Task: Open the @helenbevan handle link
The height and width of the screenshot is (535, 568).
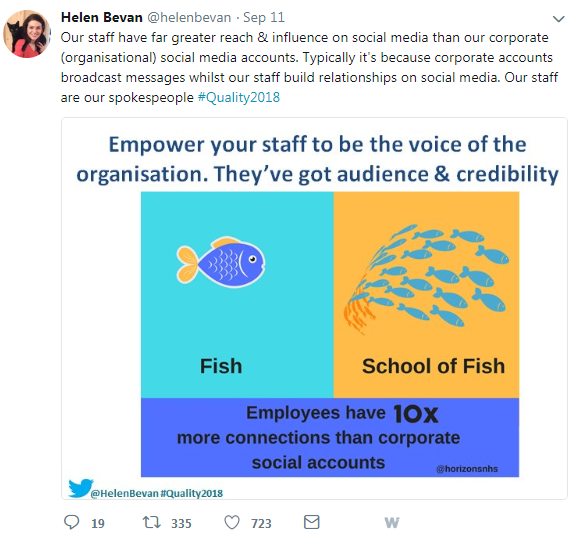Action: 189,17
